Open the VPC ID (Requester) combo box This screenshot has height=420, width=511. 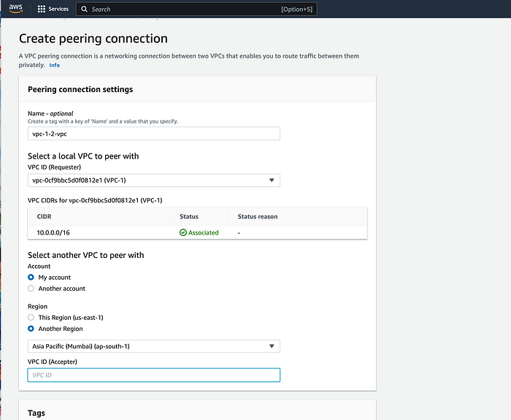[154, 180]
